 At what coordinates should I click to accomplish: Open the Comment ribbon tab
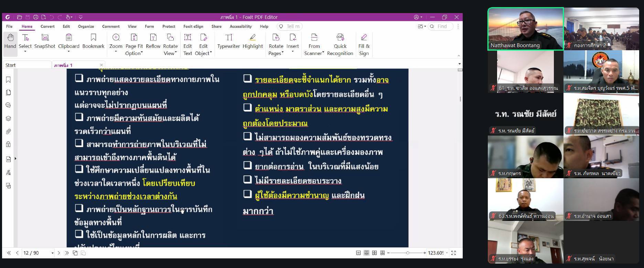click(x=111, y=26)
